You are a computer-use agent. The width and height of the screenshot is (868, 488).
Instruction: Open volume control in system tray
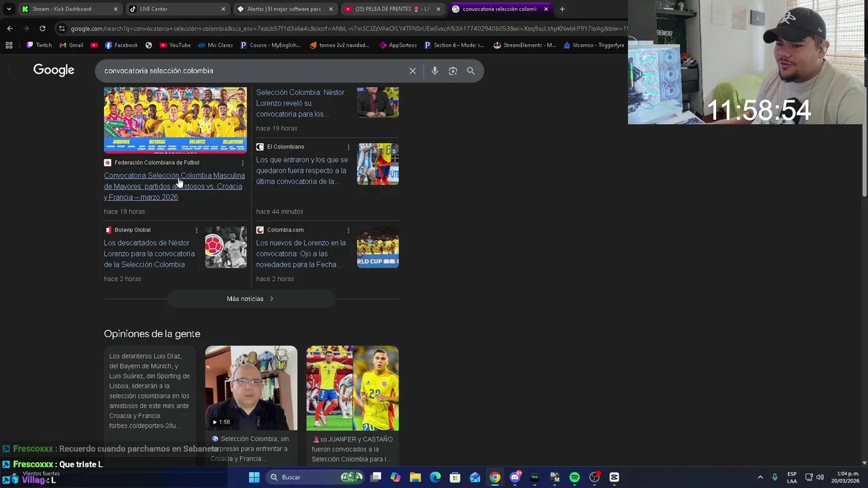[820, 477]
